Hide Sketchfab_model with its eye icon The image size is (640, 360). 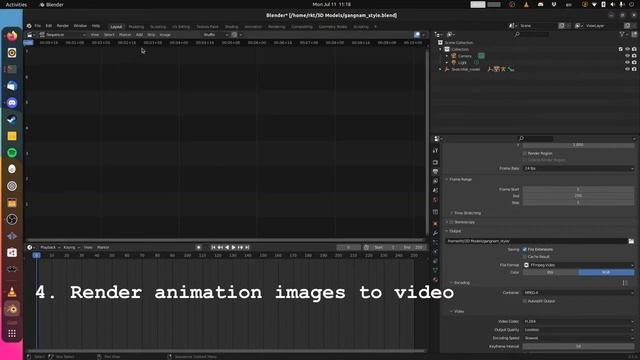coord(627,69)
